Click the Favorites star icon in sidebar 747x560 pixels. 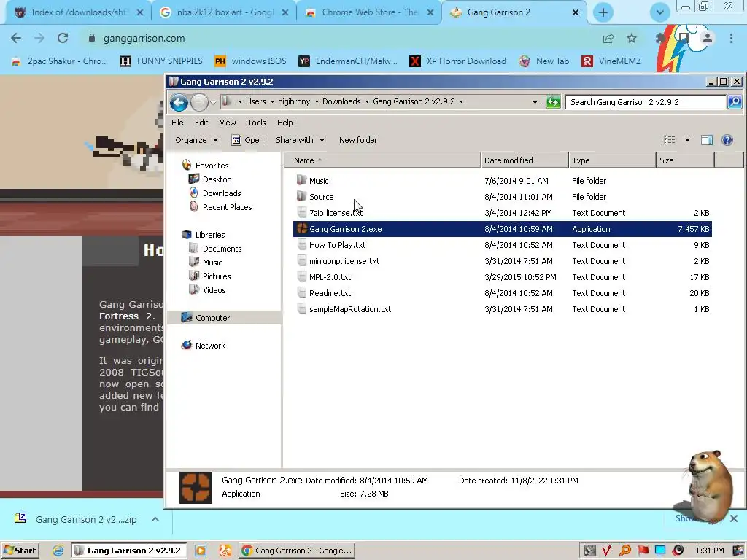186,166
